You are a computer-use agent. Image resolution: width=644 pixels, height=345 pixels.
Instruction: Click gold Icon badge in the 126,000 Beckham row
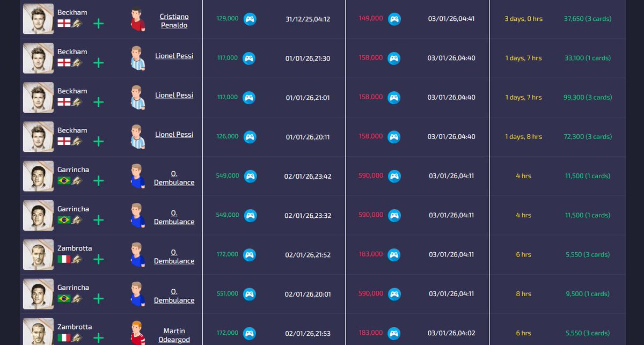point(77,141)
